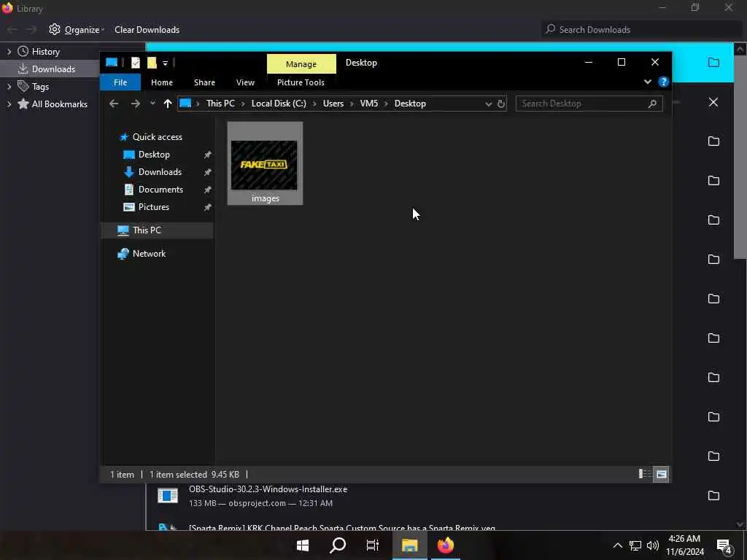Click 'VM5' breadcrumb segment

368,104
